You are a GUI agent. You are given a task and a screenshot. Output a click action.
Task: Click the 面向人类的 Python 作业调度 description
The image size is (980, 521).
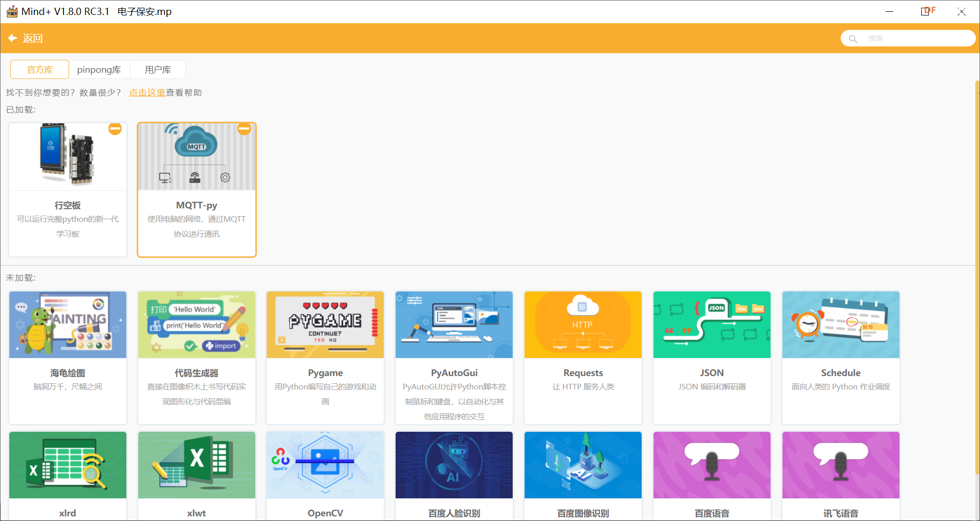tap(841, 387)
